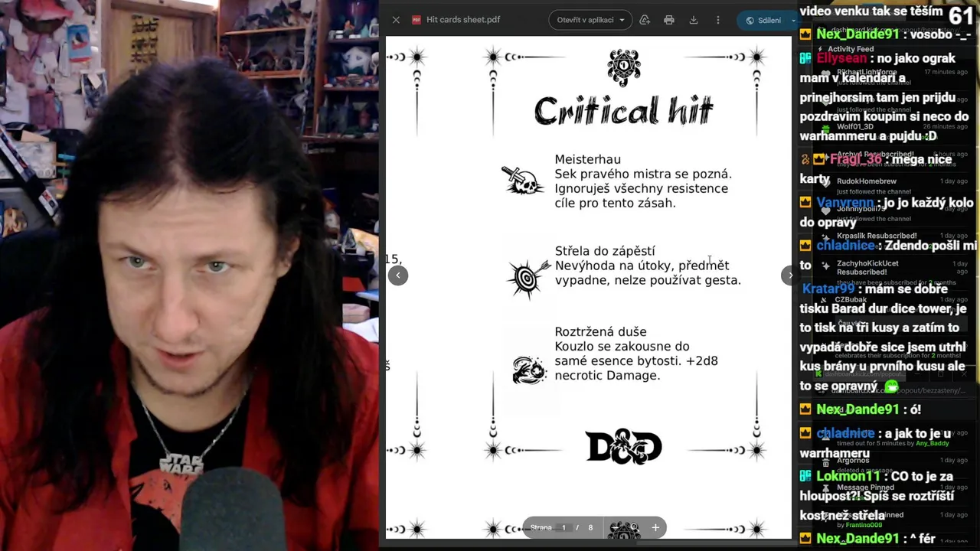Download the PDF file
This screenshot has width=980, height=551.
694,20
